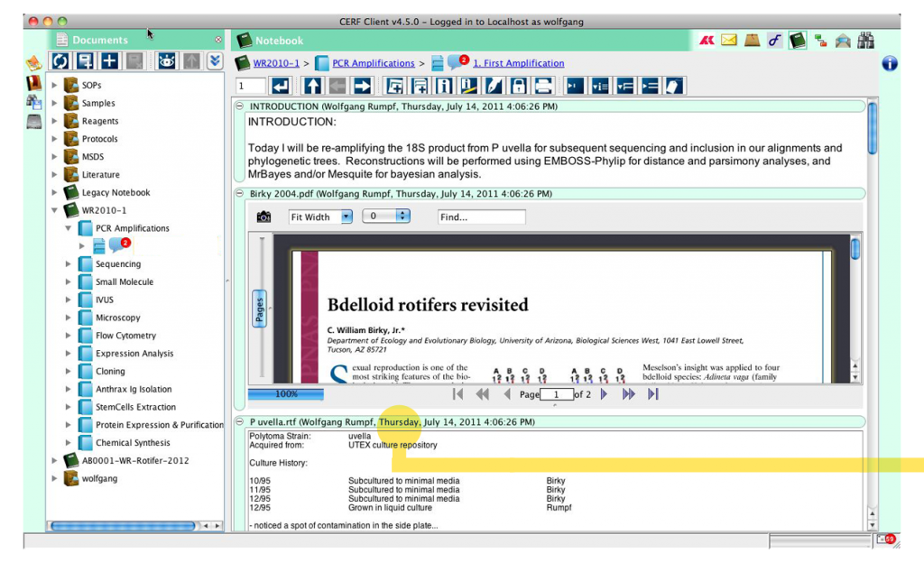924x563 pixels.
Task: Refresh the Documents list
Action: pos(60,60)
